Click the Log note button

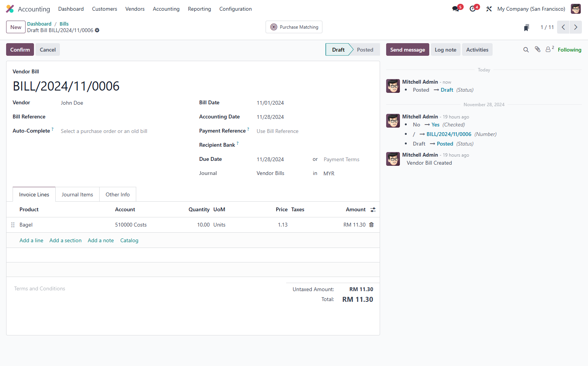[445, 50]
